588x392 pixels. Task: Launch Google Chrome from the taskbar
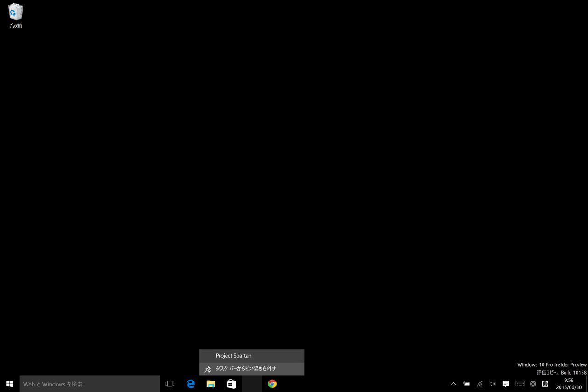point(272,384)
